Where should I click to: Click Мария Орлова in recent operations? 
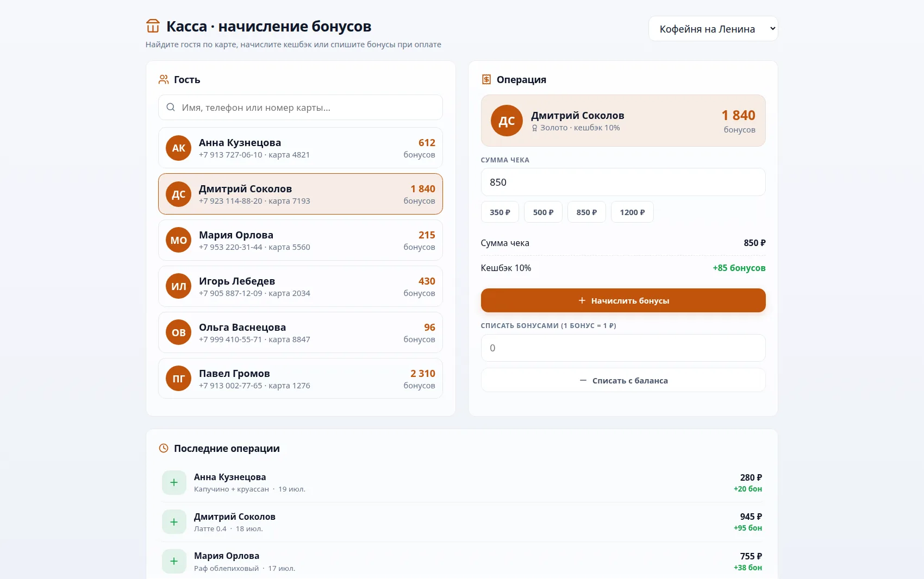point(227,556)
